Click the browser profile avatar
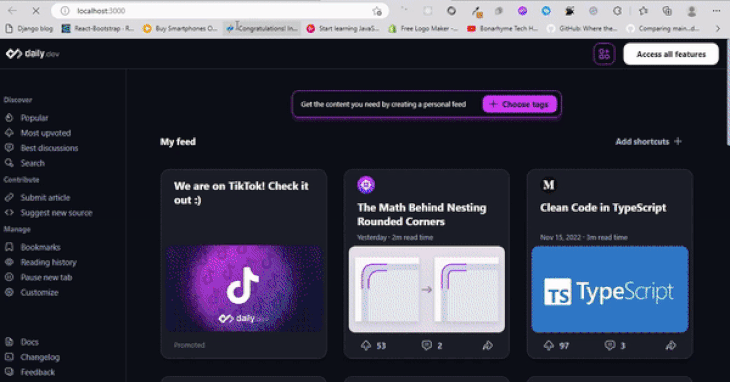The width and height of the screenshot is (730, 382). (692, 11)
